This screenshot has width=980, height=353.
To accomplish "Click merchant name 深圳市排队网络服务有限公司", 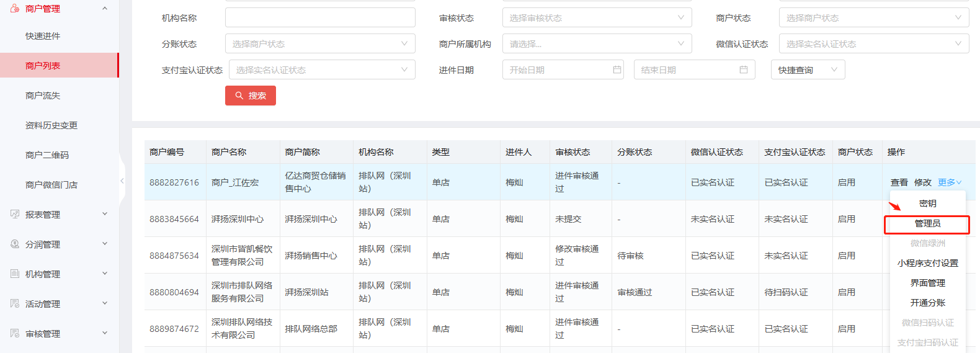I will tap(242, 292).
